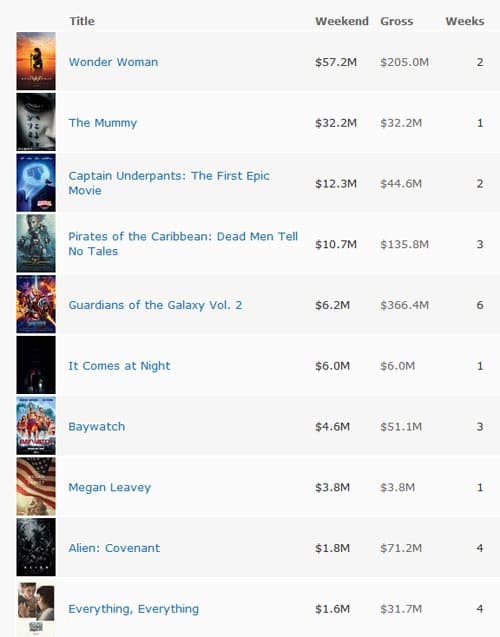The image size is (500, 637).
Task: Open the It Comes at Night poster
Action: pos(36,365)
